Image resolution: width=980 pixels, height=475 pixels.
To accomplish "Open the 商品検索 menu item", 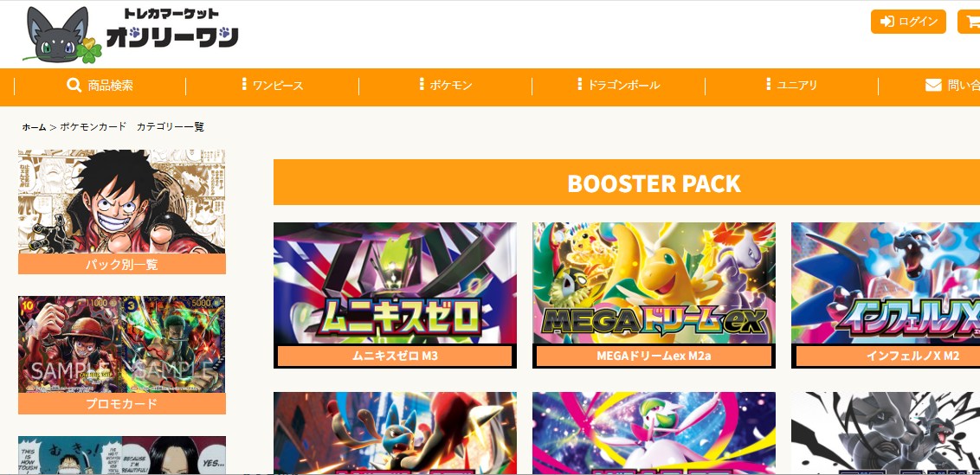I will (100, 86).
